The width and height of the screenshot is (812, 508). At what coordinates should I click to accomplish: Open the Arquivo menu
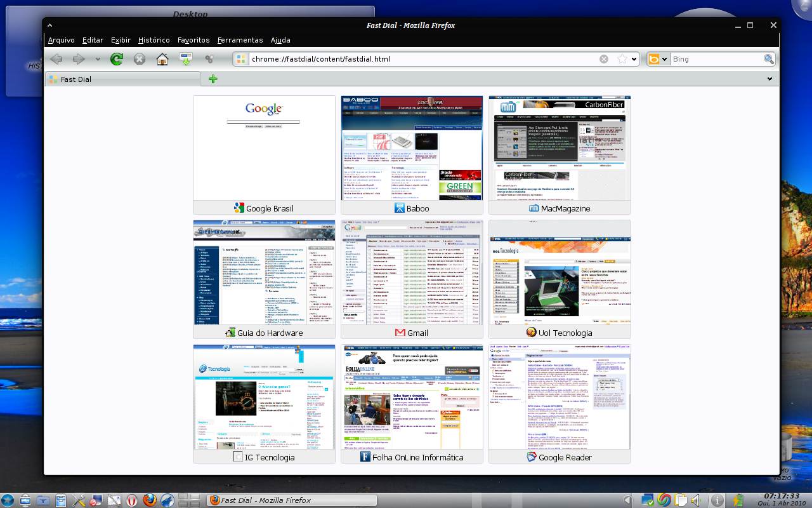click(62, 40)
